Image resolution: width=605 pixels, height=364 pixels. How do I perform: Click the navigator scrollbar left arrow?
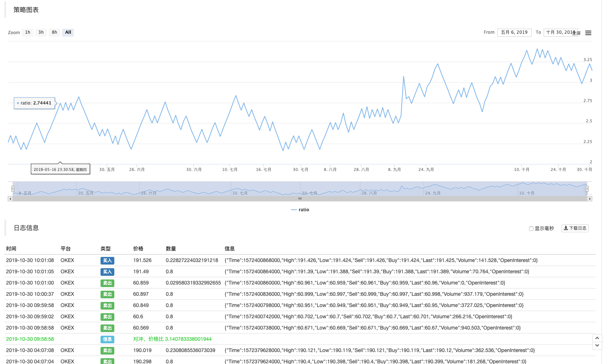pyautogui.click(x=10, y=199)
